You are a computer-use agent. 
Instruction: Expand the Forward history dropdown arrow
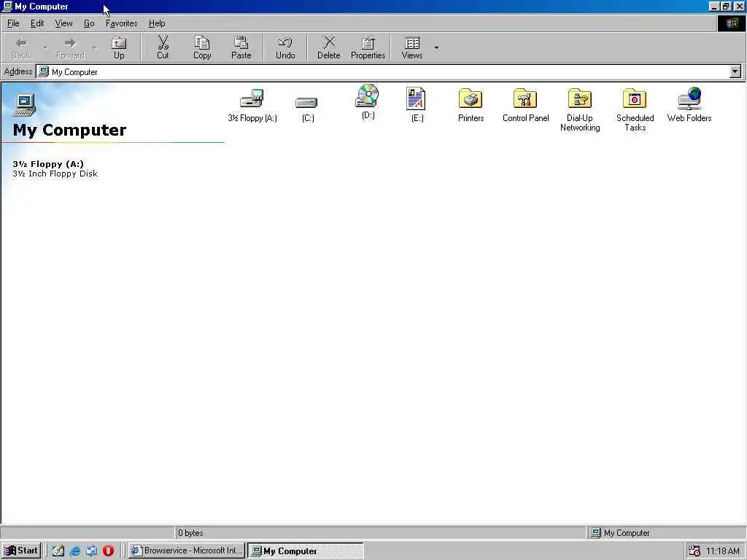[x=94, y=47]
